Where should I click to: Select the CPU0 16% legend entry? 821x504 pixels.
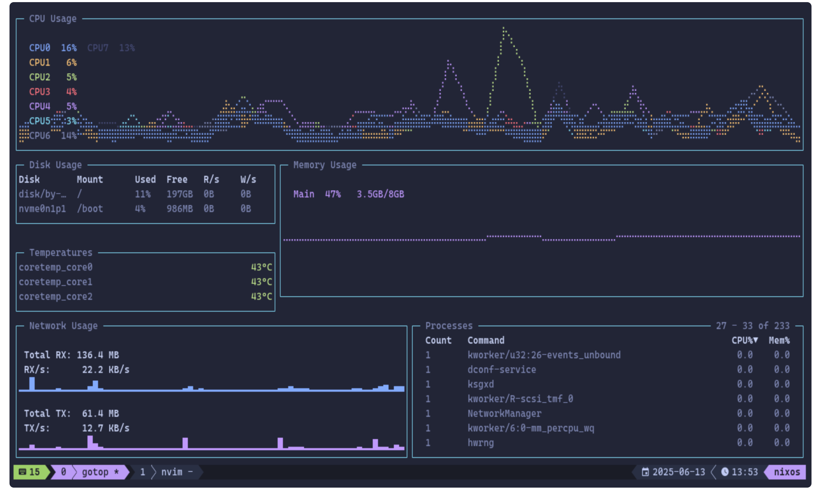53,48
